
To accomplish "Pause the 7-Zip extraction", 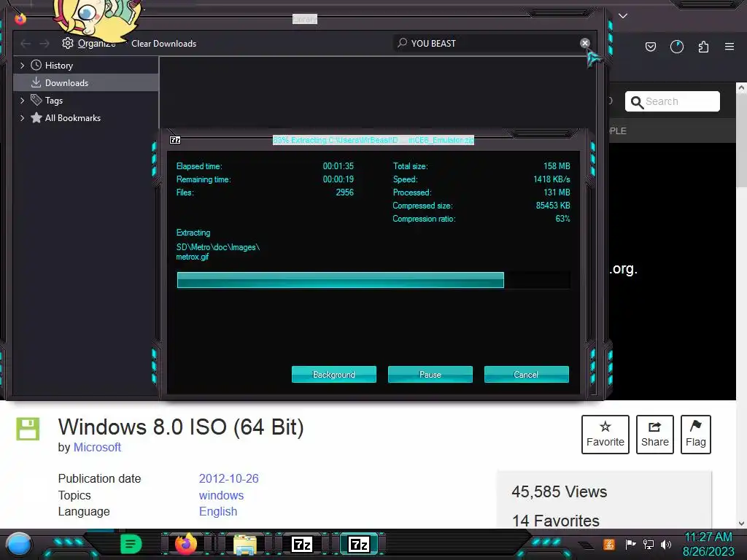I will click(x=430, y=374).
